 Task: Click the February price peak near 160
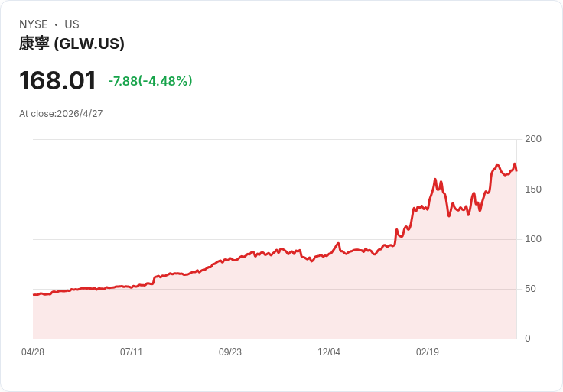click(x=435, y=180)
